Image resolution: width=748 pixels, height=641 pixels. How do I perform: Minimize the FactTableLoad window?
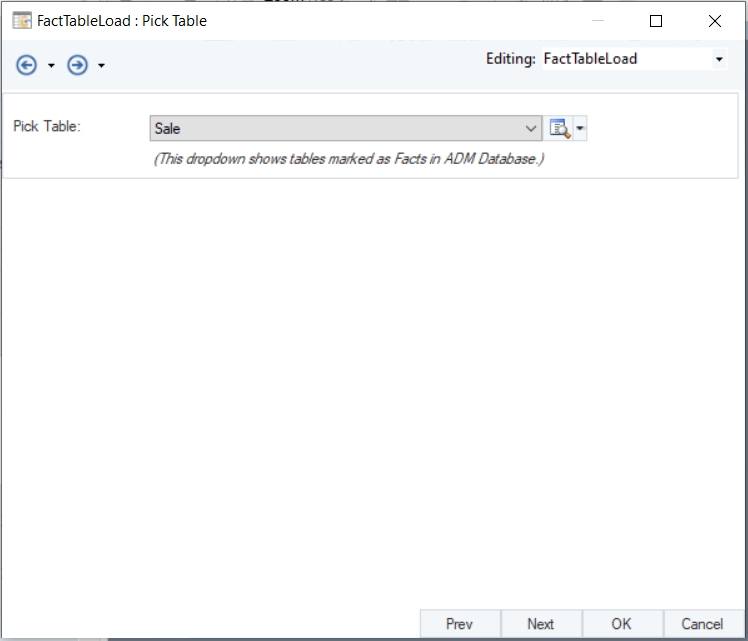tap(598, 20)
